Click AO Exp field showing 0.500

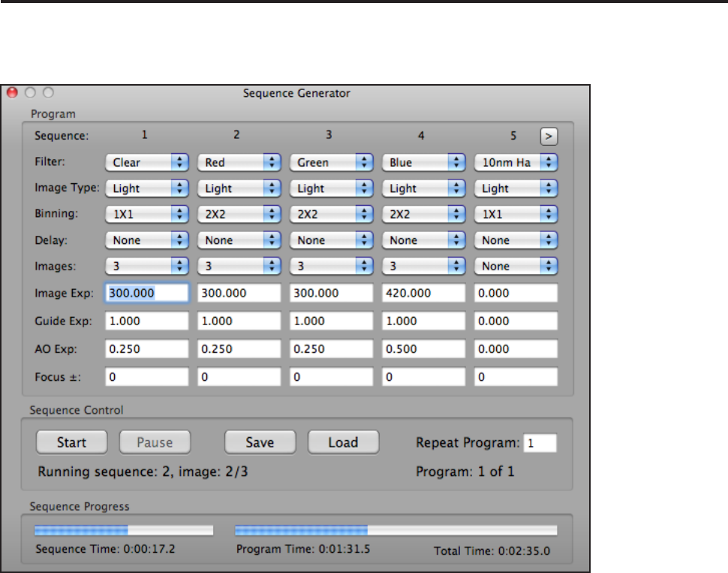(x=423, y=349)
